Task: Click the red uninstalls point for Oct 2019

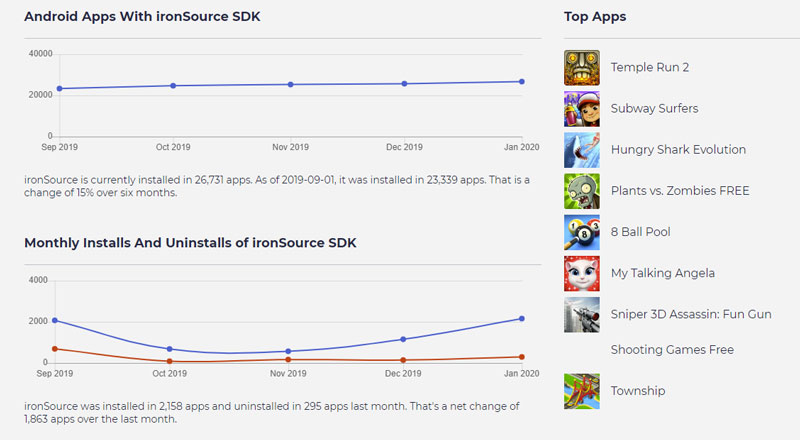Action: click(x=170, y=361)
